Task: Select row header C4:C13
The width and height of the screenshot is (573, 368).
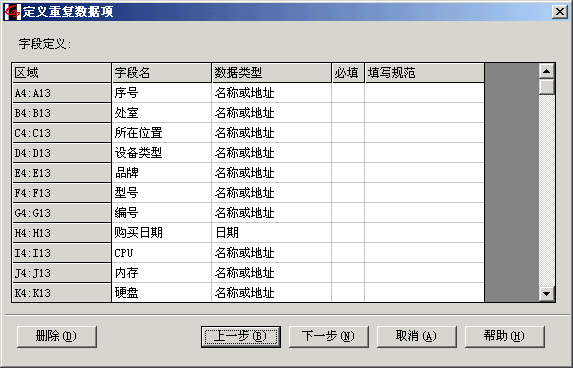Action: point(62,133)
